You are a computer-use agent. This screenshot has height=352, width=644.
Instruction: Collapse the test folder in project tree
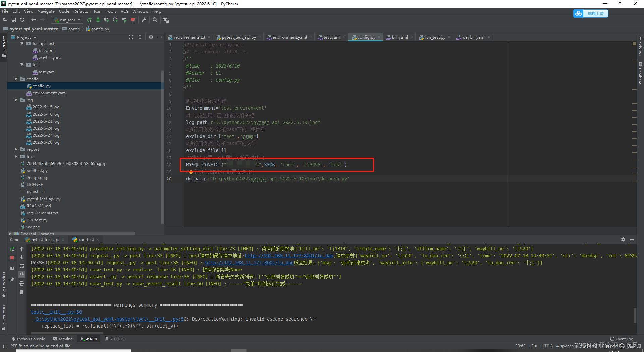[x=22, y=65]
